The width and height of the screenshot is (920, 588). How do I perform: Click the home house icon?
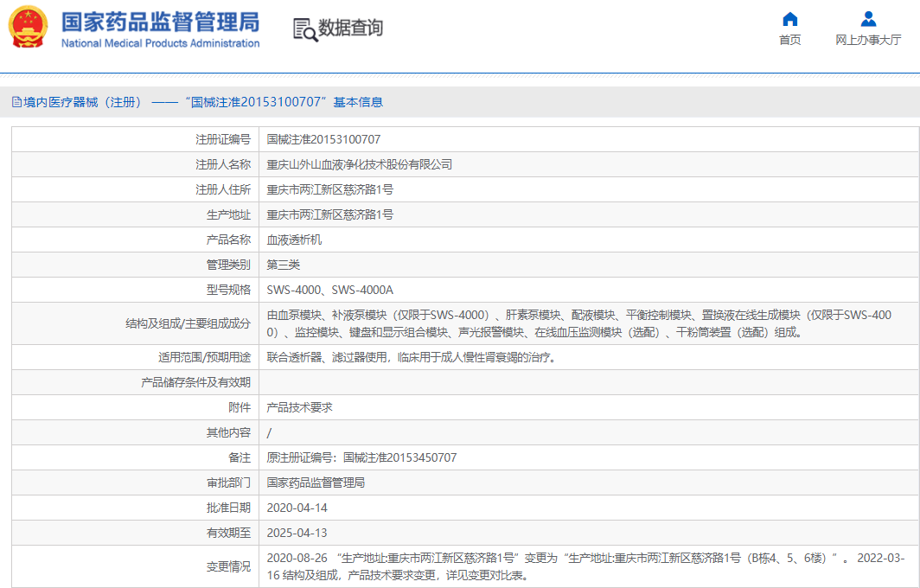click(789, 19)
